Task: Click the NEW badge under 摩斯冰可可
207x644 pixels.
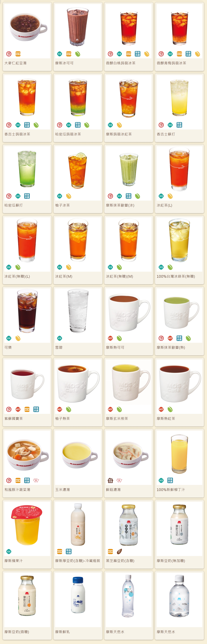Action: (69, 54)
